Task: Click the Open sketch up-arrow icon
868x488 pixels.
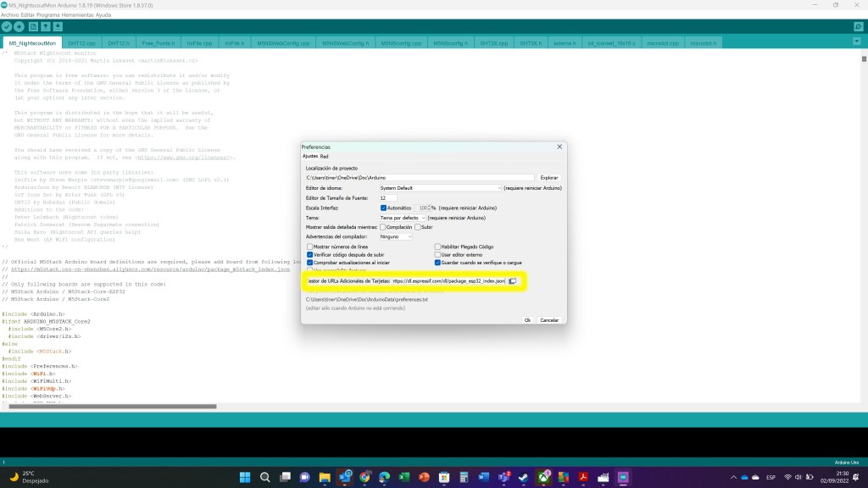Action: (x=46, y=27)
